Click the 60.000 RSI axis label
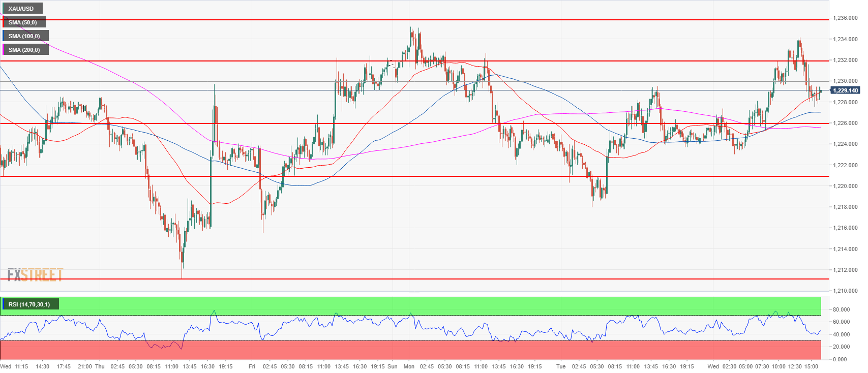 [841, 322]
